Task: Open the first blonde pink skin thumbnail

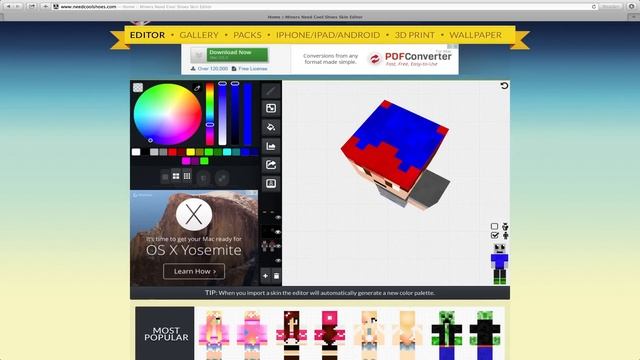Action: (214, 336)
